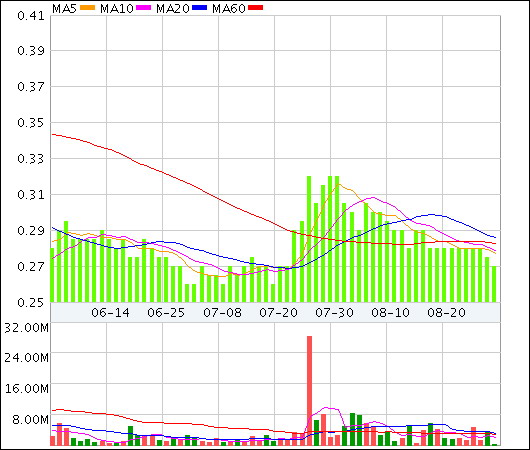Click the magenta MA10 legend swatch
This screenshot has width=530, height=450.
(x=143, y=8)
